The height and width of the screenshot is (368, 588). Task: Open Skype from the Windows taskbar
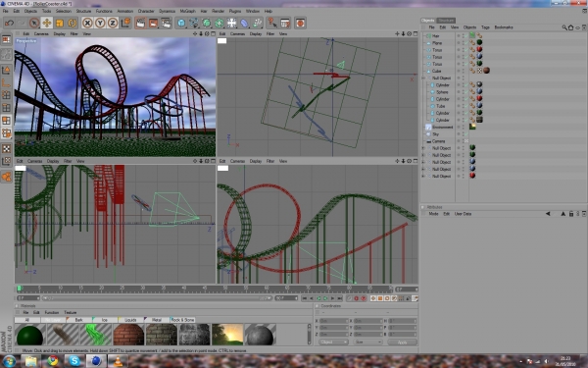[x=74, y=361]
